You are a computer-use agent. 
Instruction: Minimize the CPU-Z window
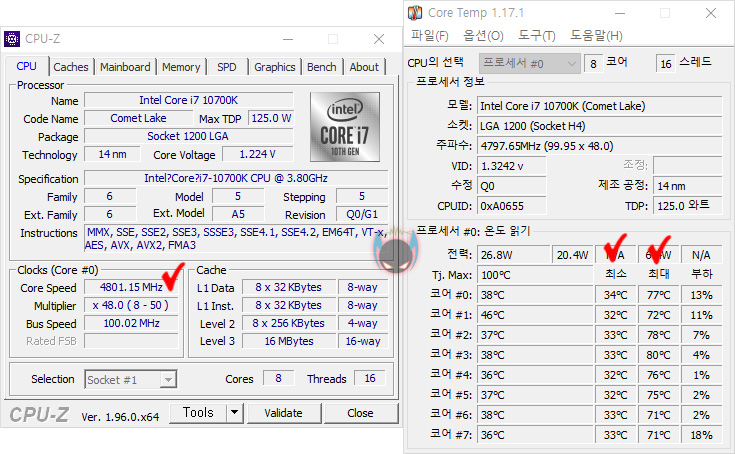point(288,39)
